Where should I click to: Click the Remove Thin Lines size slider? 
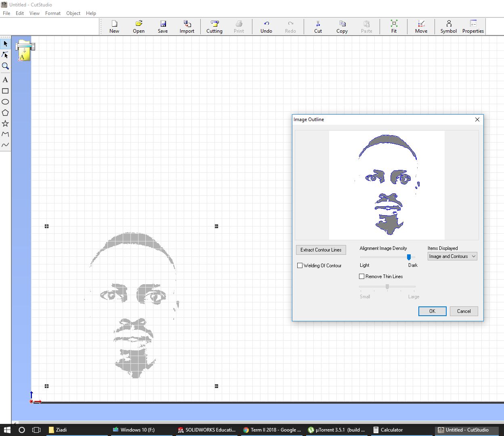click(387, 287)
